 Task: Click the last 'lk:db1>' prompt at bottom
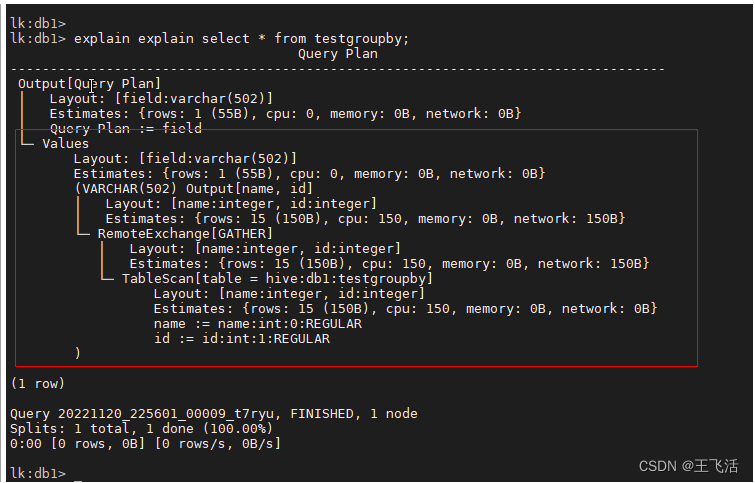click(x=37, y=472)
